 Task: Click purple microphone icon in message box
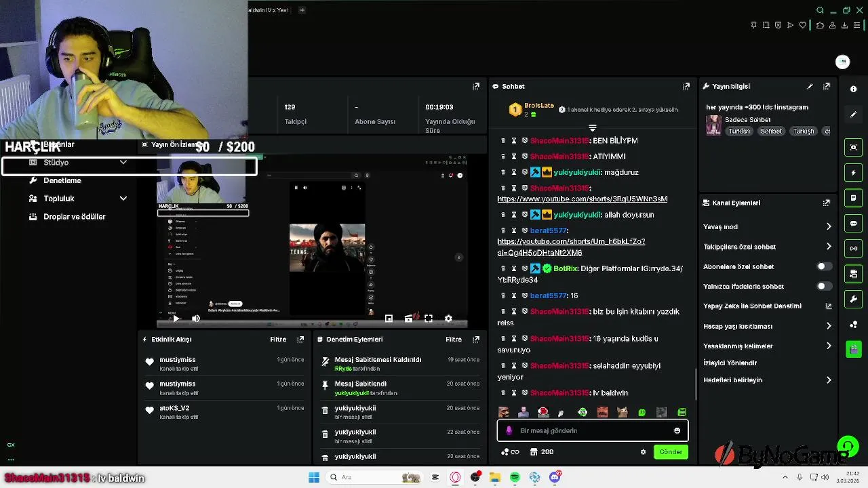coord(509,430)
